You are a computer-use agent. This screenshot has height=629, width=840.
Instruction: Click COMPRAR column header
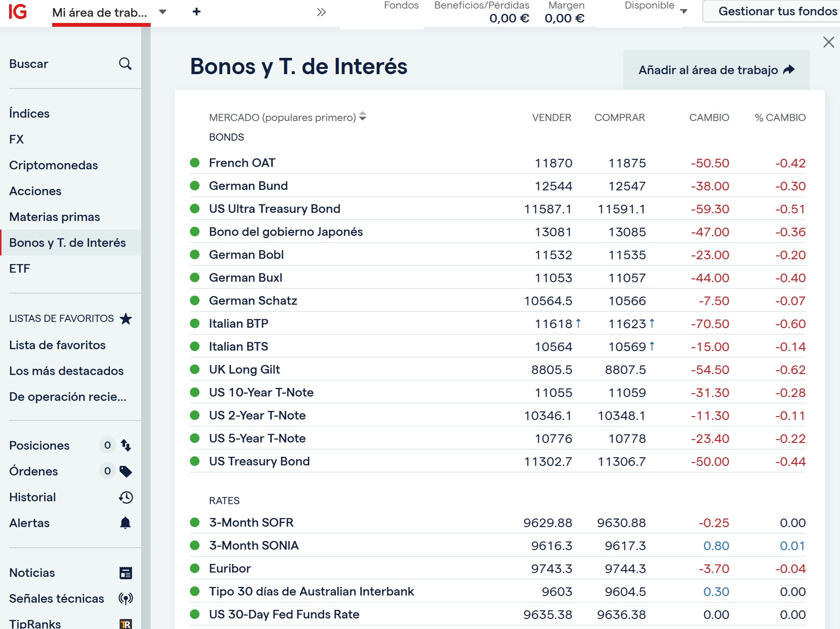[619, 117]
